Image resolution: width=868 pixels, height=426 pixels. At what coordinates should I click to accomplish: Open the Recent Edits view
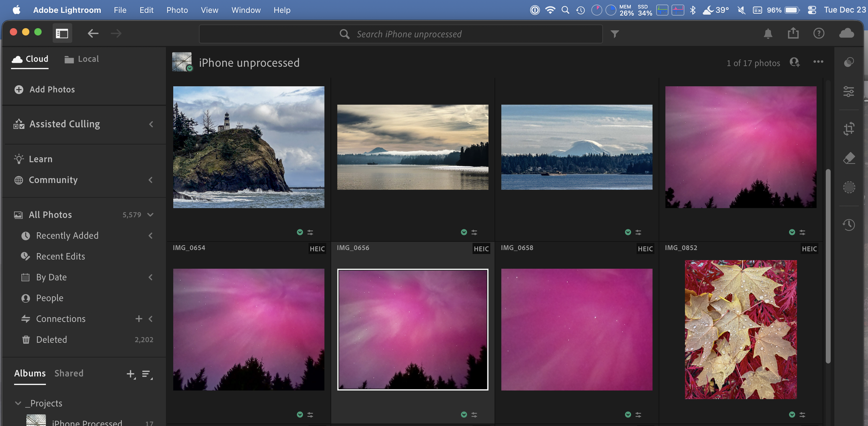pyautogui.click(x=60, y=257)
